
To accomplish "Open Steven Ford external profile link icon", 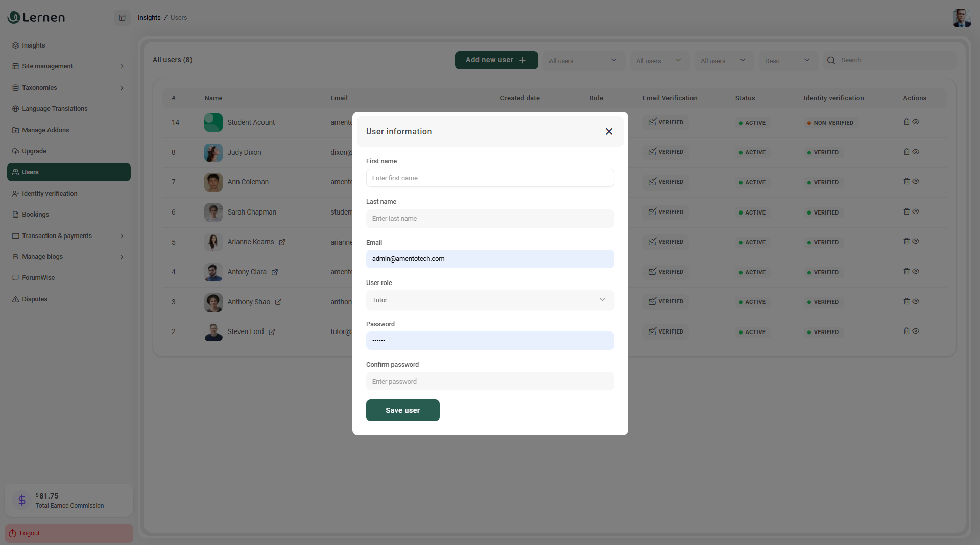I will pos(272,332).
